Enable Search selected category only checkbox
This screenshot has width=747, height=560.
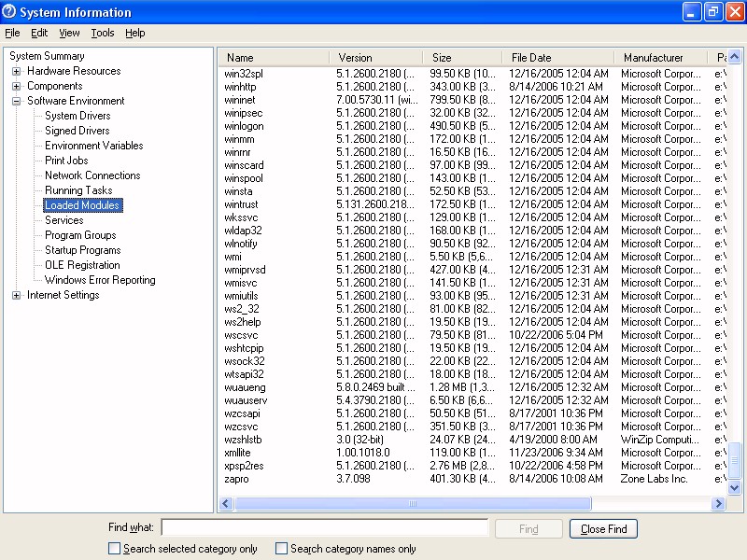click(115, 549)
